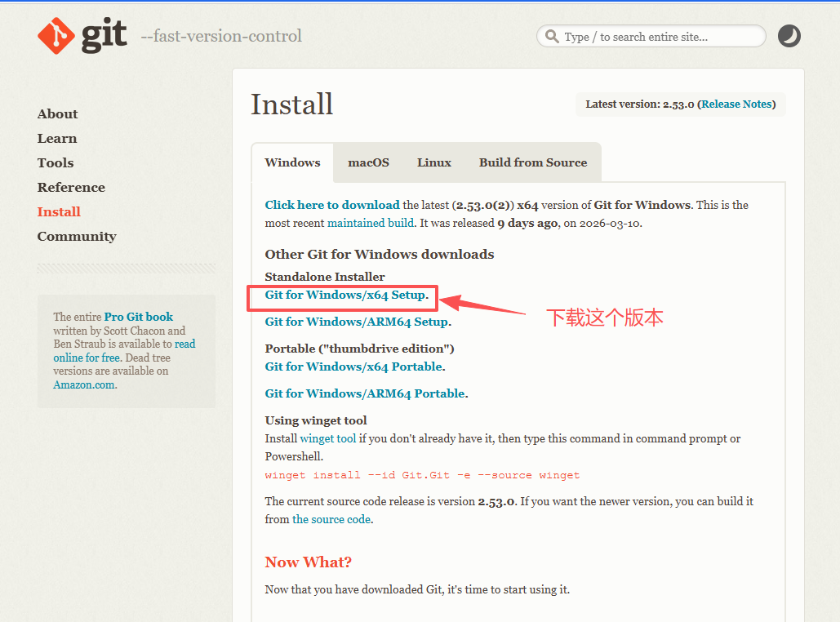Switch to Build from Source tab
This screenshot has height=622, width=840.
(533, 162)
